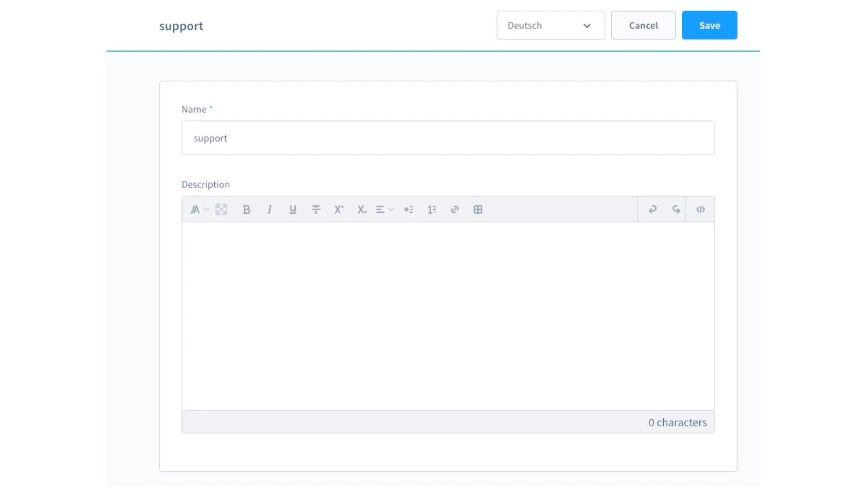Apply bold formatting in the editor

(x=247, y=209)
